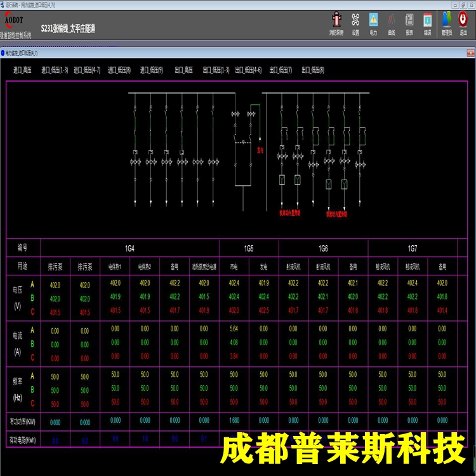Switch to the 进口_低压(1-3) tab

55,70
